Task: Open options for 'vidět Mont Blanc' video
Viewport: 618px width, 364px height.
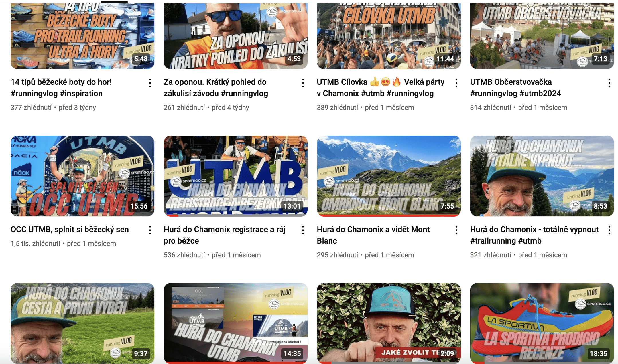Action: (x=456, y=230)
